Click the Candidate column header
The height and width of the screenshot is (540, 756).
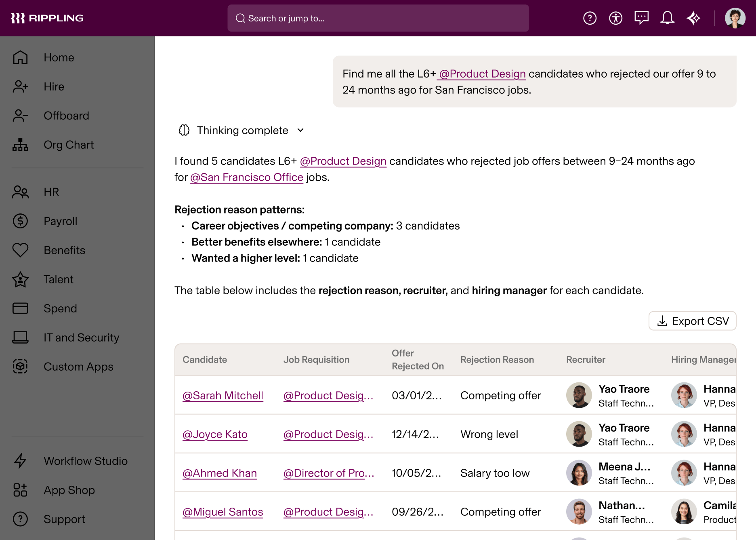pyautogui.click(x=205, y=360)
